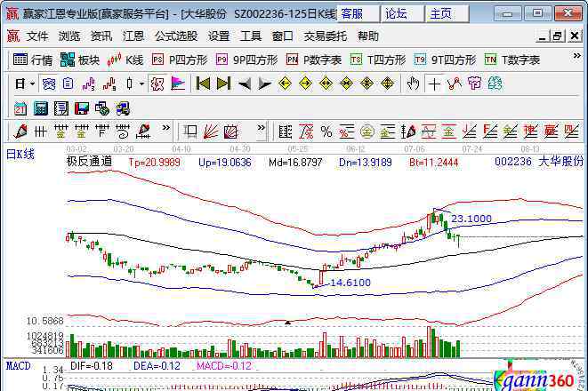Open the 江恩 menu
Screen dimensions: 588x391
(x=133, y=36)
